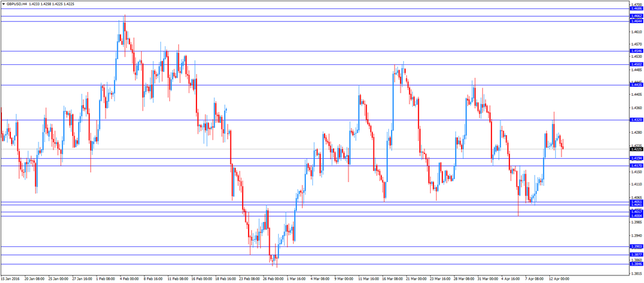Click the 1.4004 price level tag
644x283 pixels.
tap(636, 216)
